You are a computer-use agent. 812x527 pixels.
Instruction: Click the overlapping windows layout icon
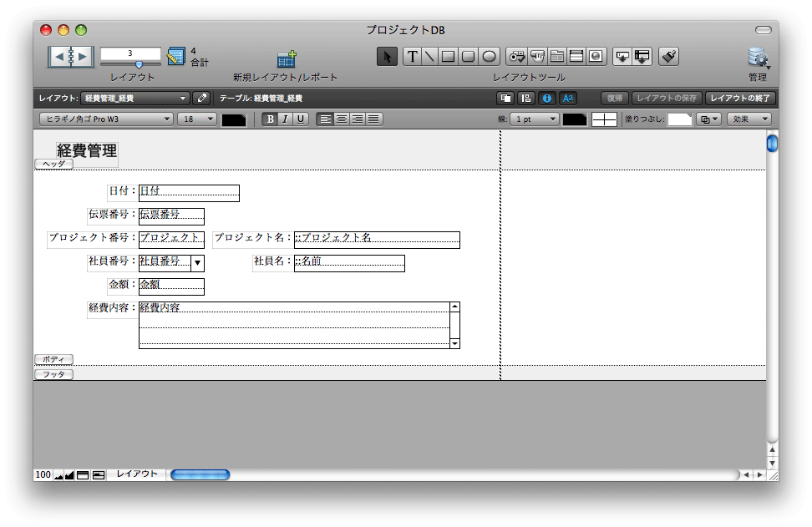pyautogui.click(x=505, y=98)
